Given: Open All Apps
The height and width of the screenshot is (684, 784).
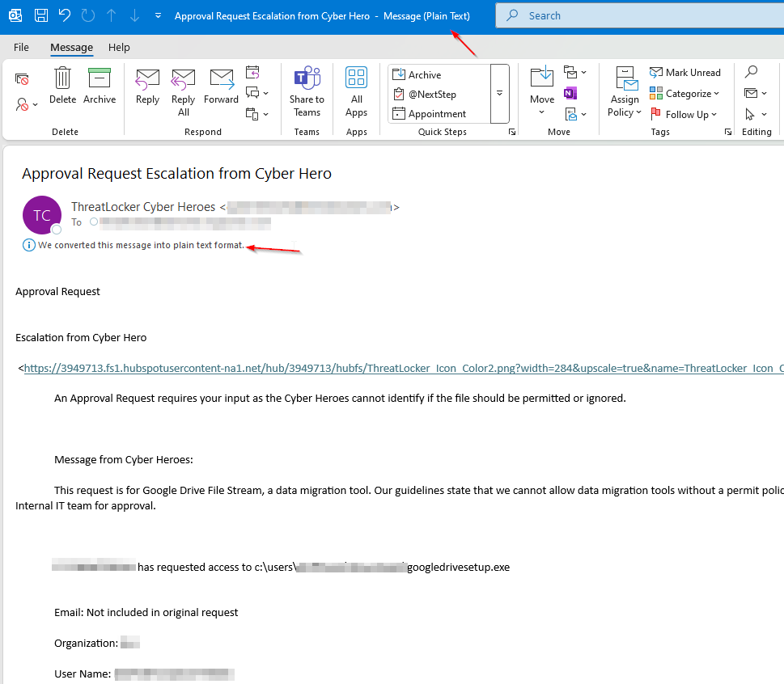Looking at the screenshot, I should [x=357, y=92].
